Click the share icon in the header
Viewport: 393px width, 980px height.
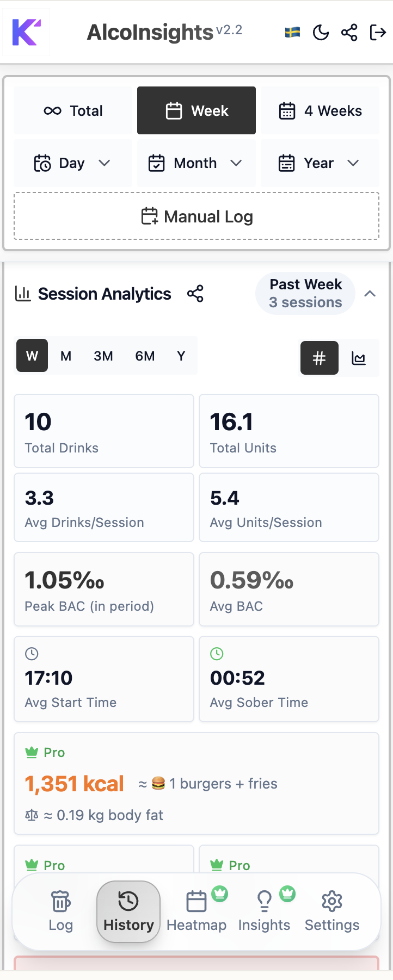click(x=349, y=32)
